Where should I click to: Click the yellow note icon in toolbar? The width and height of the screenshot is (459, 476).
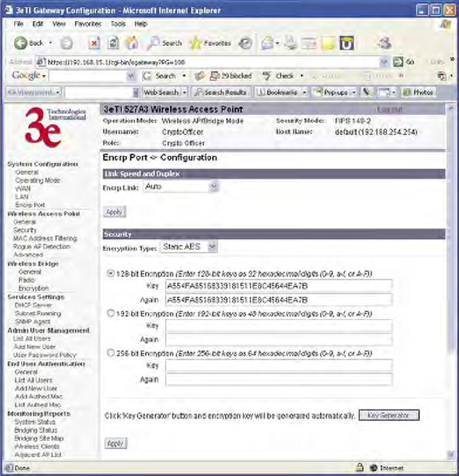tap(327, 43)
